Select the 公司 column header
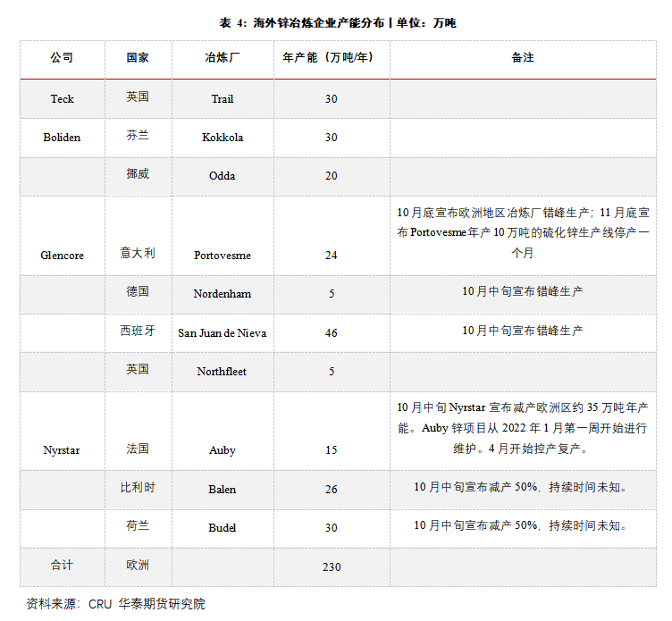The width and height of the screenshot is (672, 621). tap(62, 57)
